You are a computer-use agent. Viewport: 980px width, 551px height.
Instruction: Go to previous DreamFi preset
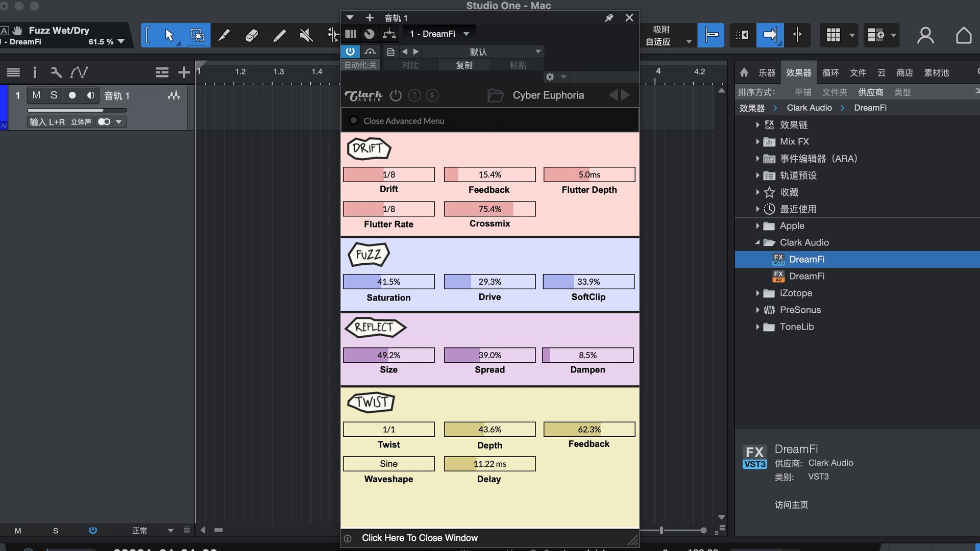[613, 95]
